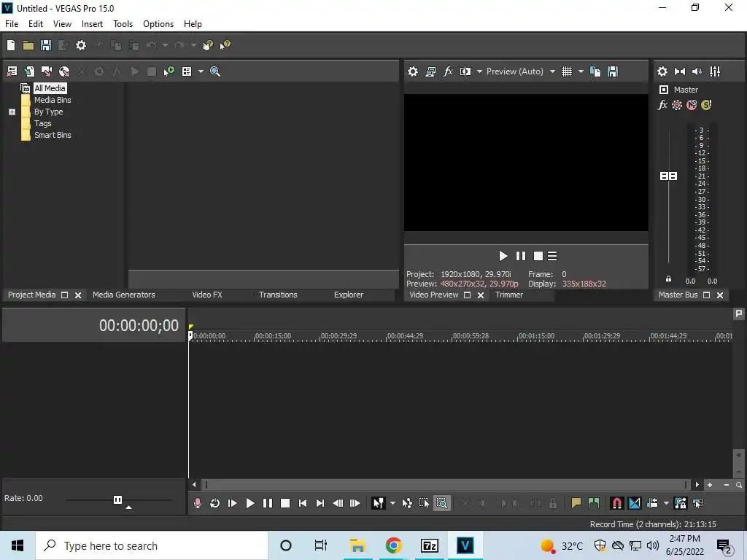Click the timeline Record microphone button

(x=197, y=503)
